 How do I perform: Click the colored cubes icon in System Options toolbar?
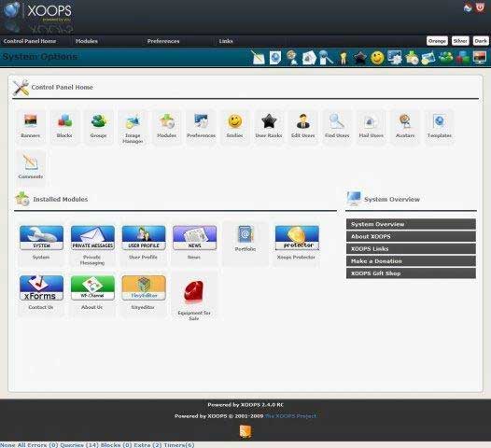pos(462,58)
